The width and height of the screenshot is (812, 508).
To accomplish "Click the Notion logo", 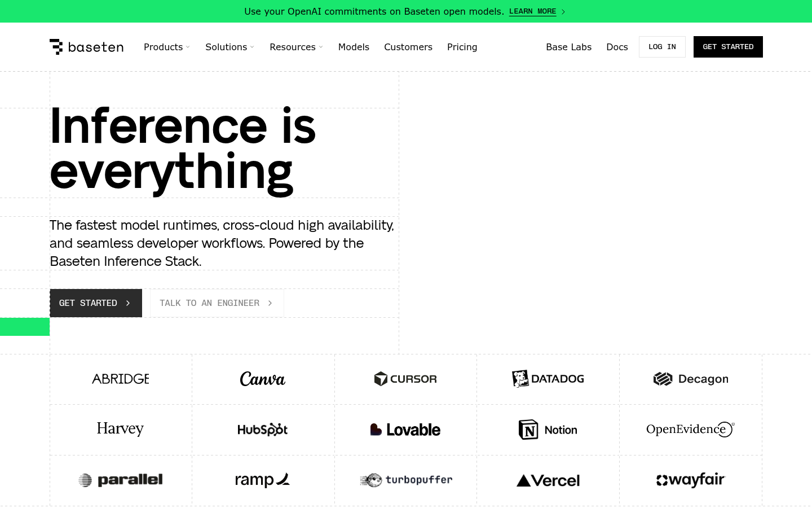I will [x=548, y=430].
